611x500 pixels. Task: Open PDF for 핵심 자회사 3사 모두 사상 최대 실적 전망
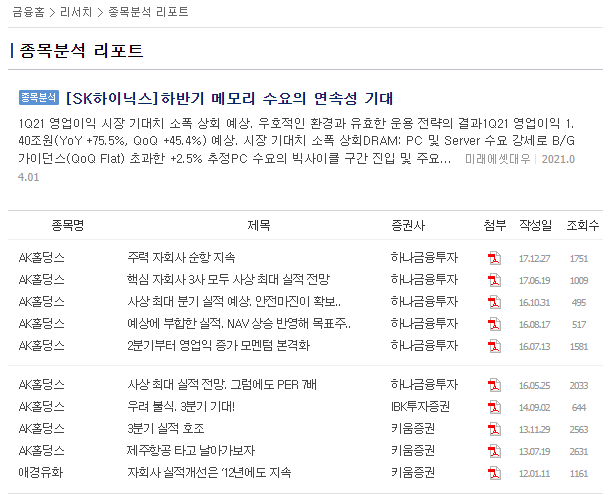point(494,280)
